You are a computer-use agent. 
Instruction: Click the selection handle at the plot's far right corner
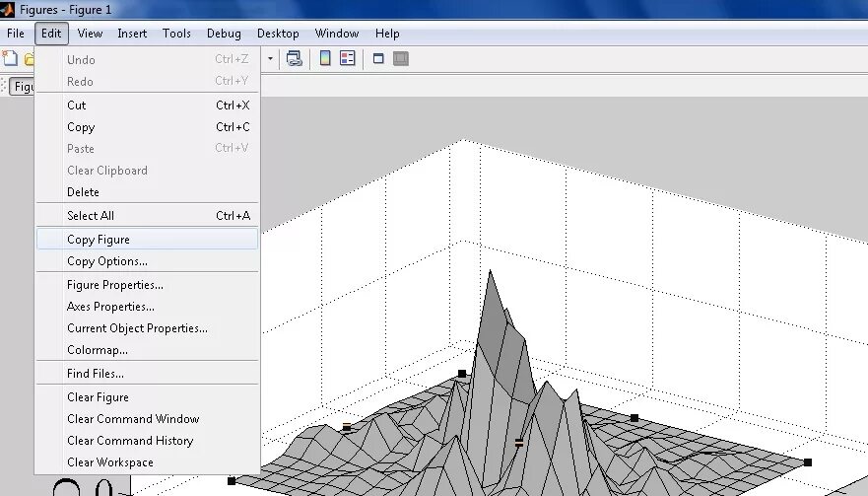point(808,462)
